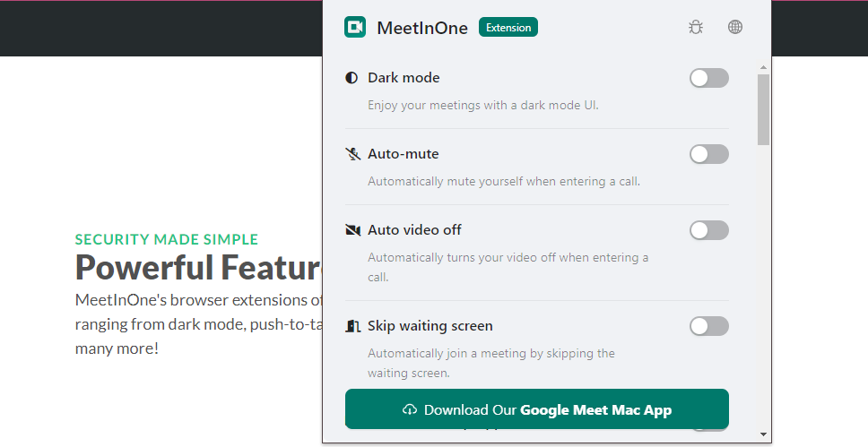Toggle Auto video off switch
Screen dimensions: 868x447
[709, 230]
